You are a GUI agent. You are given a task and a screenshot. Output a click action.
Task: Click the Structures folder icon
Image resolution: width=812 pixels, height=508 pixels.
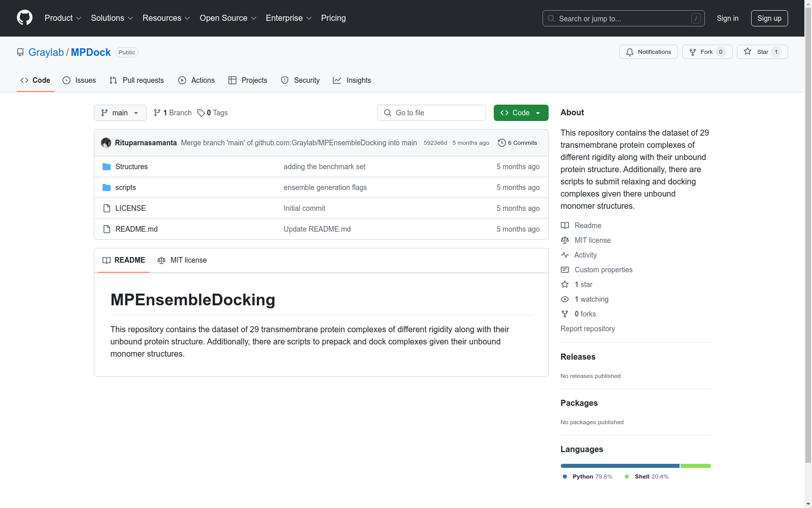pyautogui.click(x=107, y=167)
